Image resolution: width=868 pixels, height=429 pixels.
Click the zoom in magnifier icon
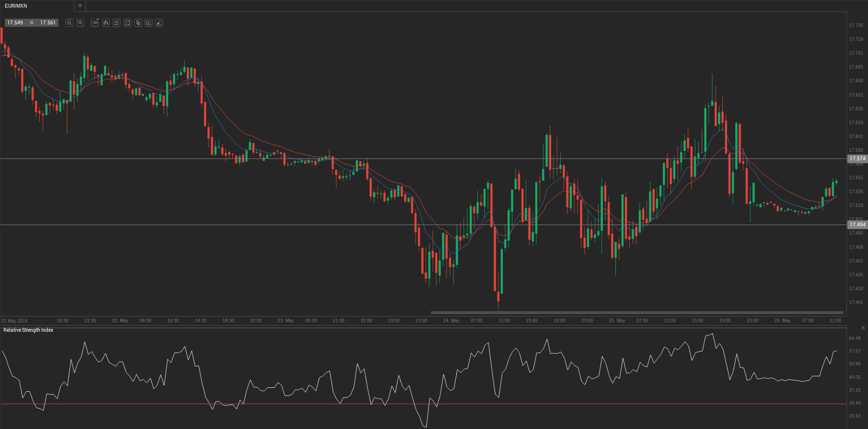(81, 23)
